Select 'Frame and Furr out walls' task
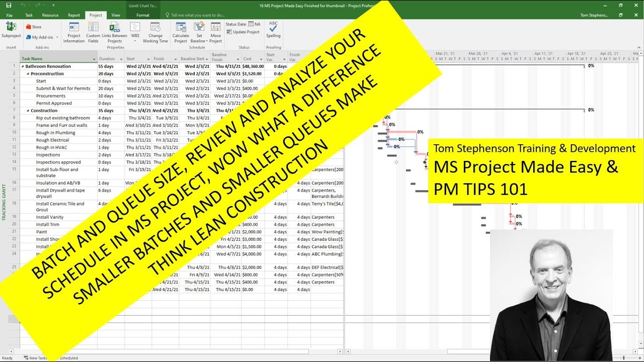The width and height of the screenshot is (644, 362). point(61,126)
